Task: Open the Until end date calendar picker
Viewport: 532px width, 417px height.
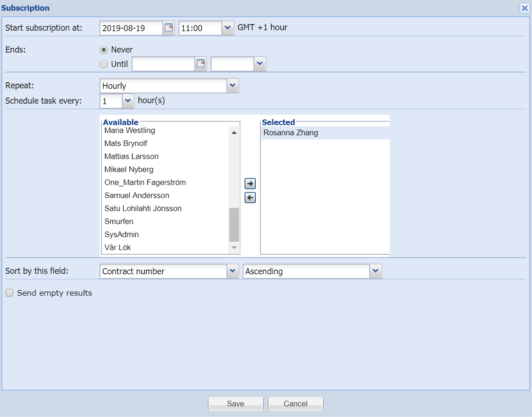Action: point(201,64)
